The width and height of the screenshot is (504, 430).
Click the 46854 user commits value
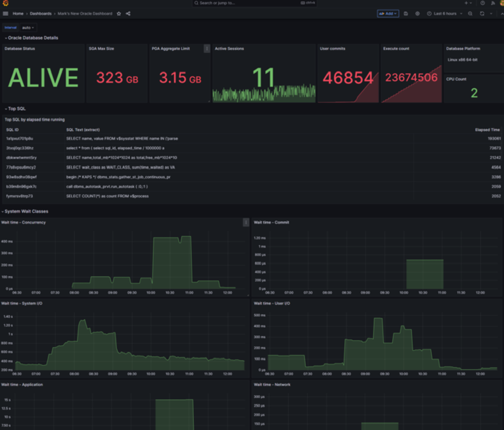click(348, 78)
